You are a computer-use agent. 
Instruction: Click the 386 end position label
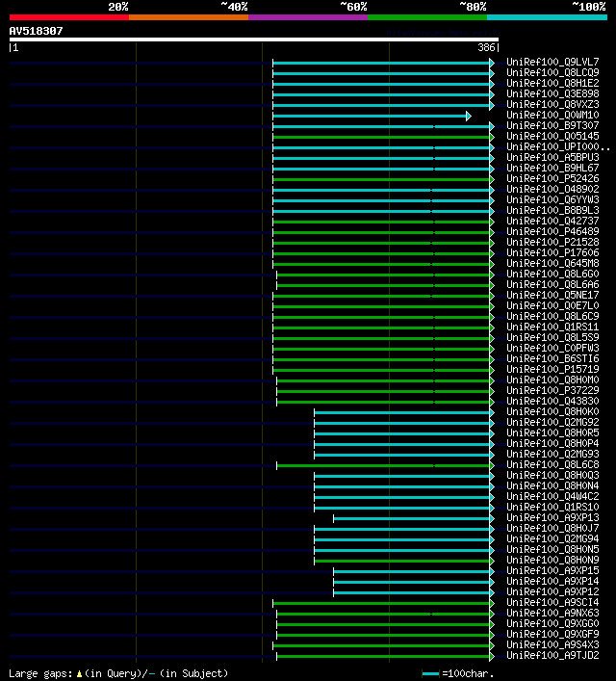486,47
